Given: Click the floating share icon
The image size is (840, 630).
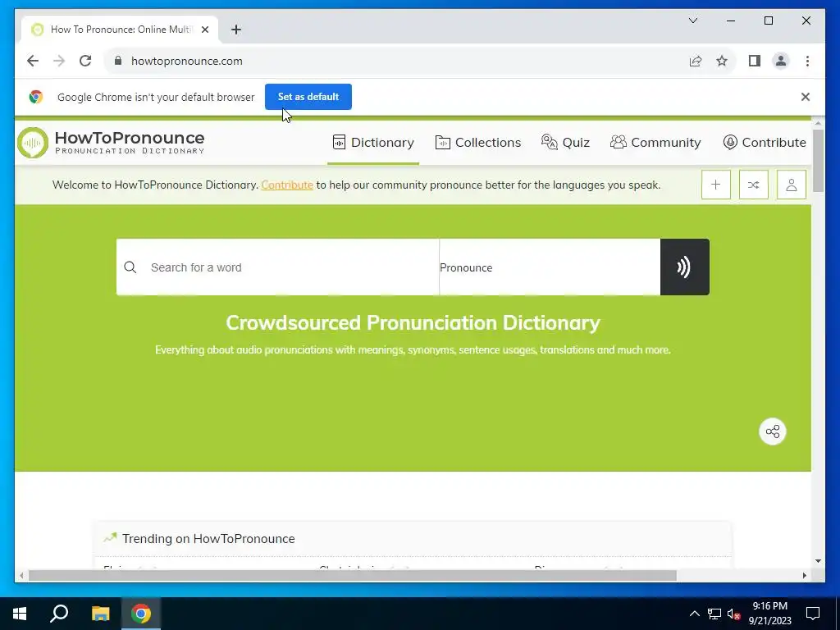Looking at the screenshot, I should click(x=773, y=431).
